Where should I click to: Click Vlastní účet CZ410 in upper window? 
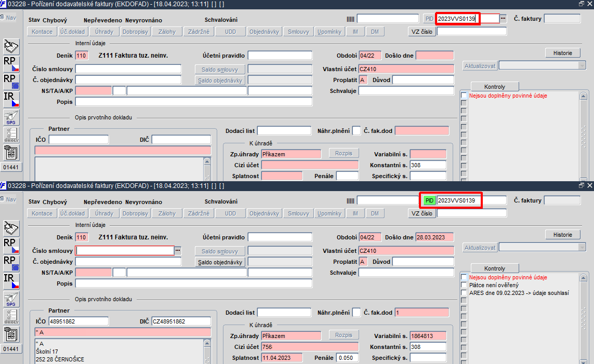[x=406, y=69]
